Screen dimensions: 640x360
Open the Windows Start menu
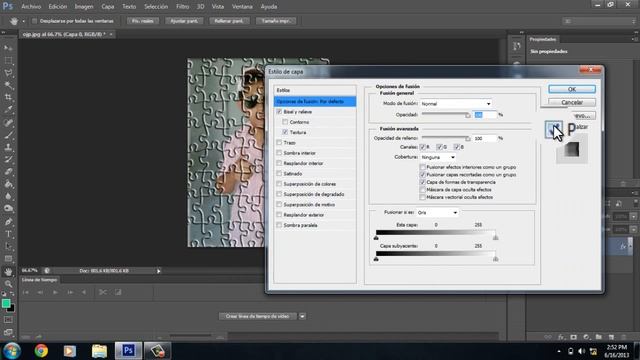11,351
